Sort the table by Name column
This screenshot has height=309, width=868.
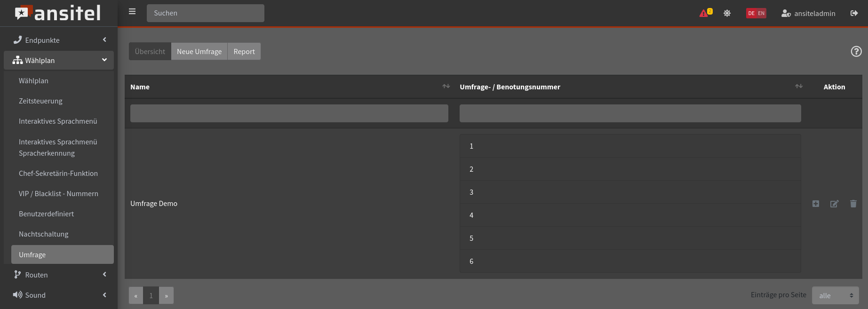click(x=446, y=87)
